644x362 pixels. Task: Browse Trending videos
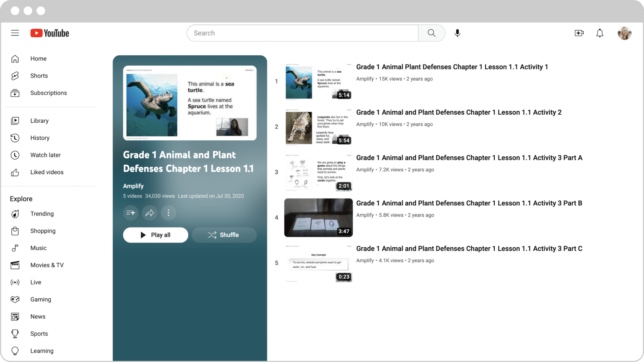pyautogui.click(x=42, y=214)
